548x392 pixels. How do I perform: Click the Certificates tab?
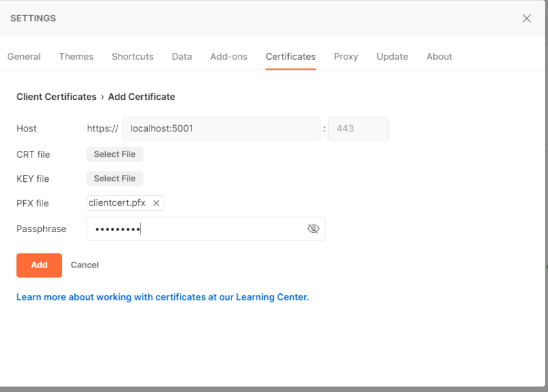coord(291,57)
